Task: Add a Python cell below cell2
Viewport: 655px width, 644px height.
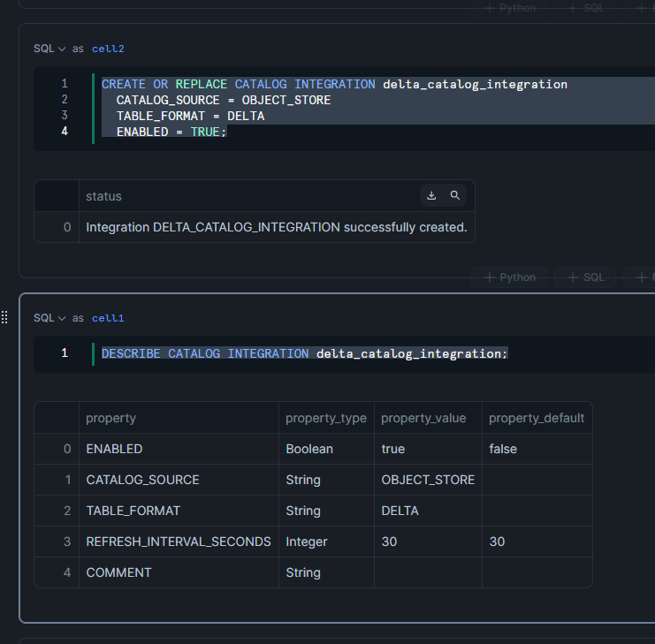Action: point(509,277)
